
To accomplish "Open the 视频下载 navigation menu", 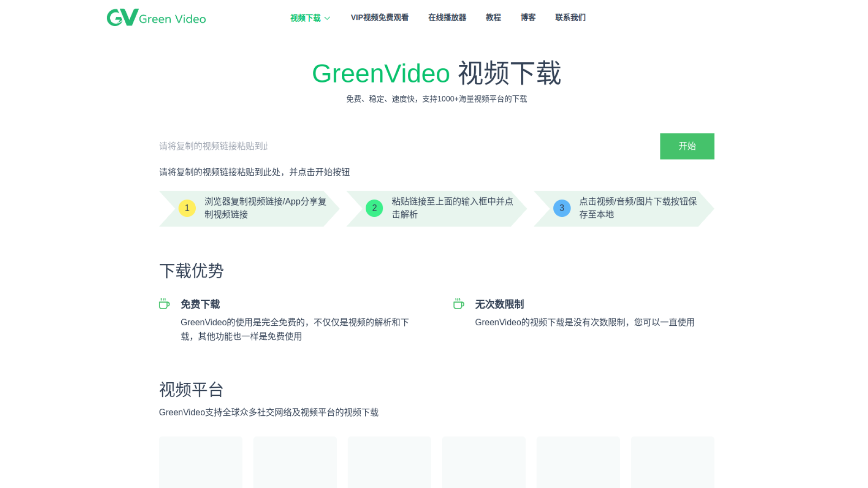I will pos(305,18).
